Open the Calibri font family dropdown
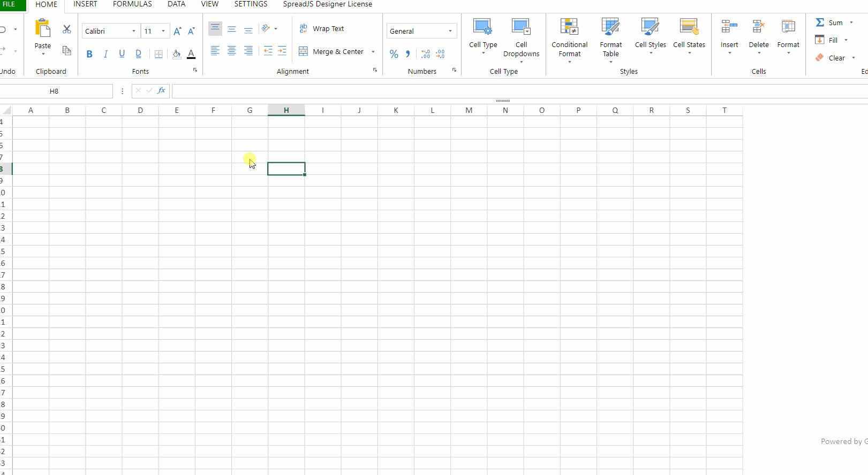The image size is (868, 475). click(x=133, y=31)
